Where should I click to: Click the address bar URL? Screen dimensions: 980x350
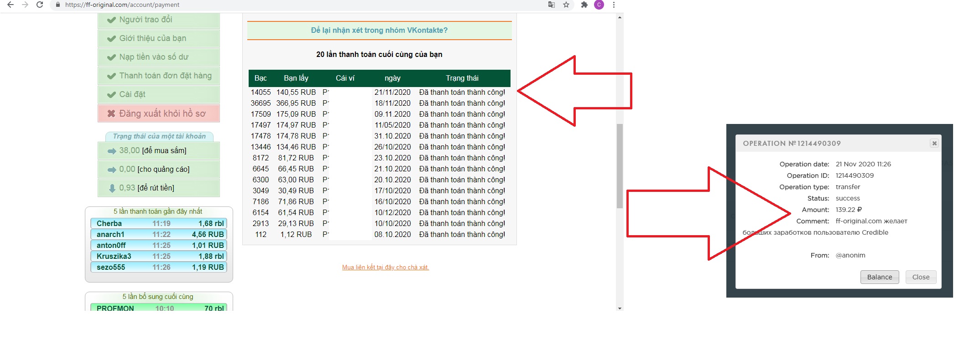(122, 5)
